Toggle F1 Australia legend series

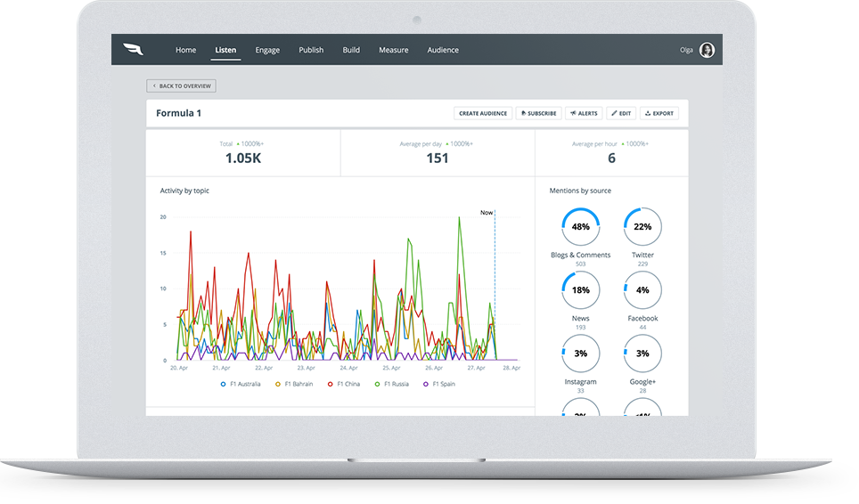[241, 384]
